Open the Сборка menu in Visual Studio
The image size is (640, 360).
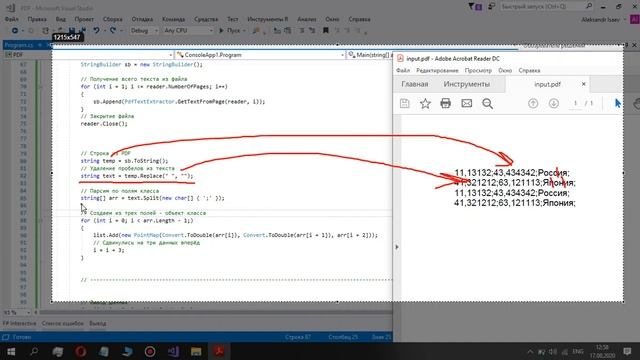click(x=113, y=19)
